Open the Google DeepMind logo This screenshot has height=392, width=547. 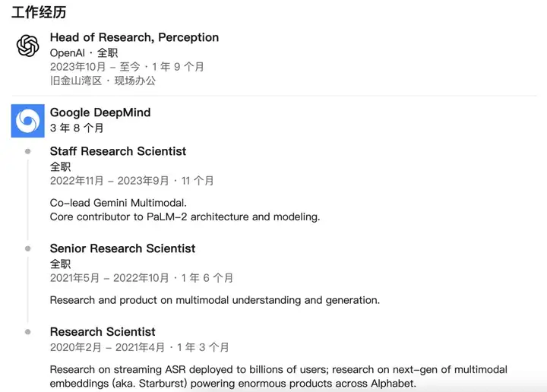click(28, 121)
